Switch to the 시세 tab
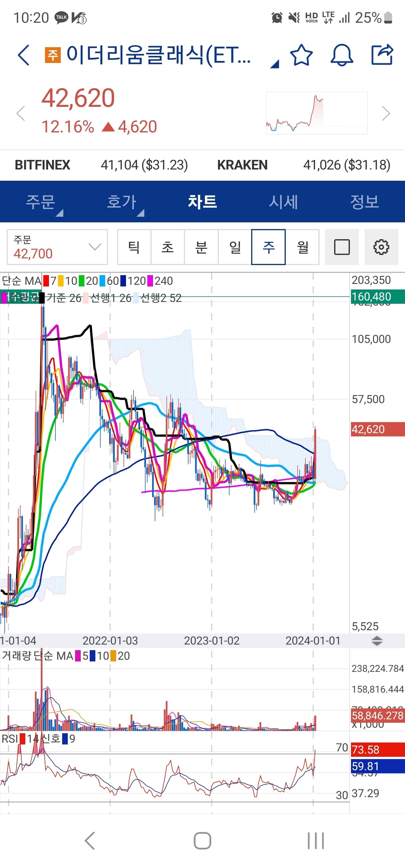 [x=283, y=202]
